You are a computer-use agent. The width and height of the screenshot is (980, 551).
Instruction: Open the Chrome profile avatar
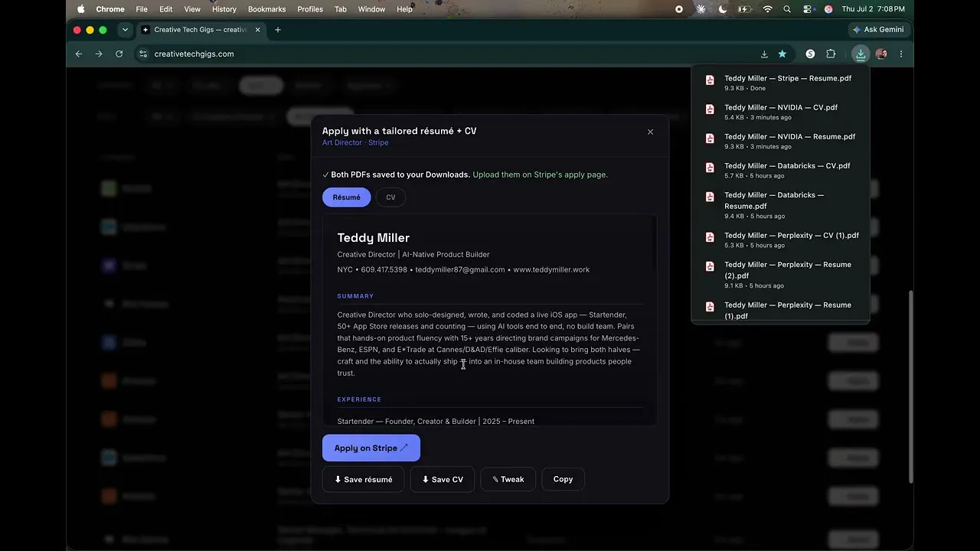coord(881,54)
